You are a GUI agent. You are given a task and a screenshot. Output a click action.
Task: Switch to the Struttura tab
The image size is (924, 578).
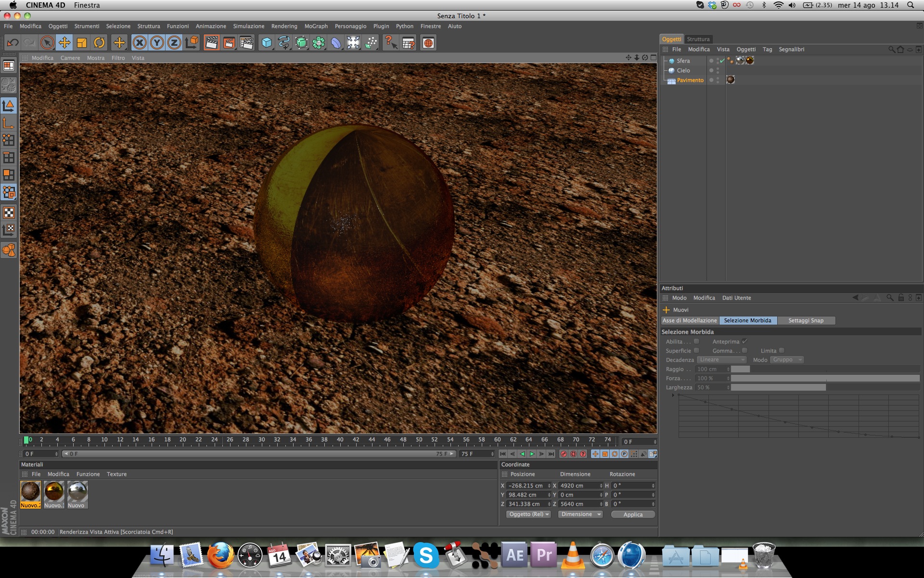698,39
